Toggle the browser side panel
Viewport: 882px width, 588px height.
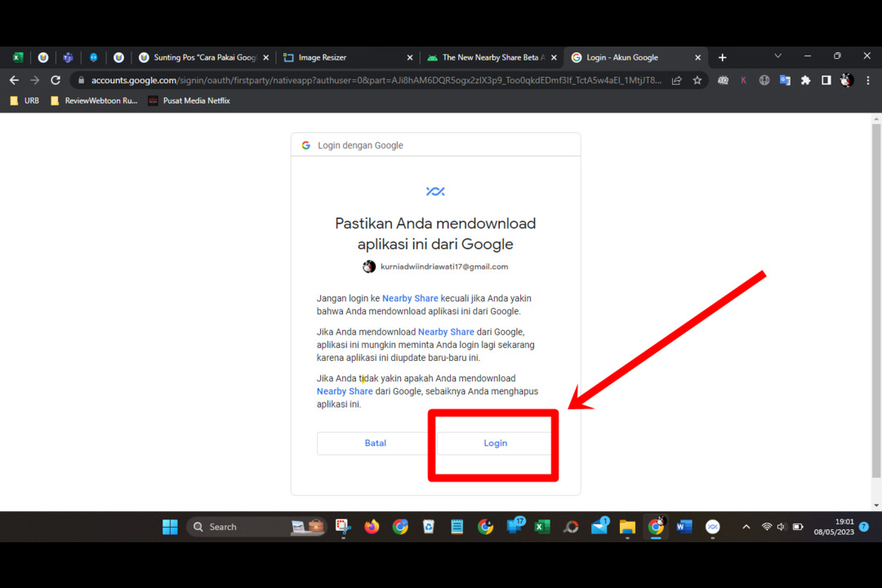[x=826, y=81]
